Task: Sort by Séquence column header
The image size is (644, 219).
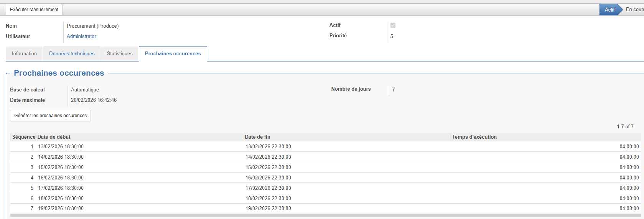Action: pyautogui.click(x=23, y=137)
